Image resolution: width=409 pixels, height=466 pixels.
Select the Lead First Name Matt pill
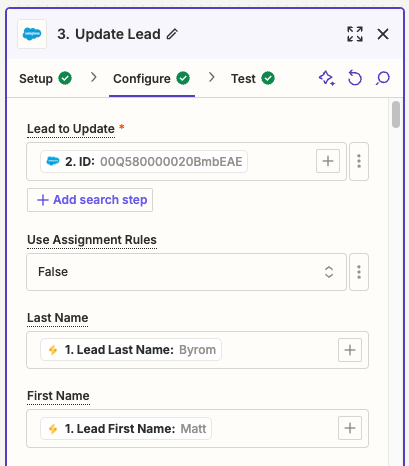(x=126, y=428)
